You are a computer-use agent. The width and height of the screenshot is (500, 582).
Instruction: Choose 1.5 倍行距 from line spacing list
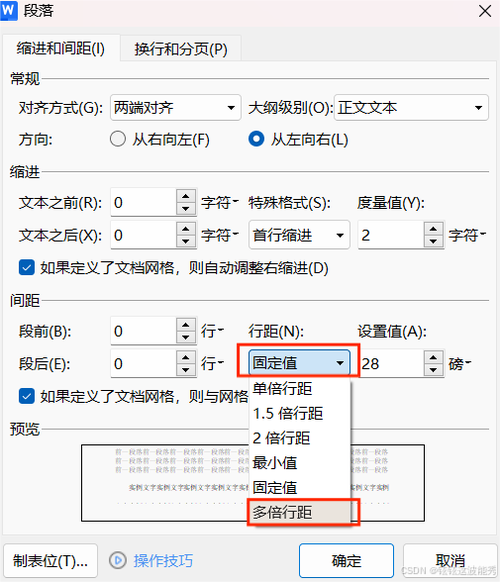point(299,413)
